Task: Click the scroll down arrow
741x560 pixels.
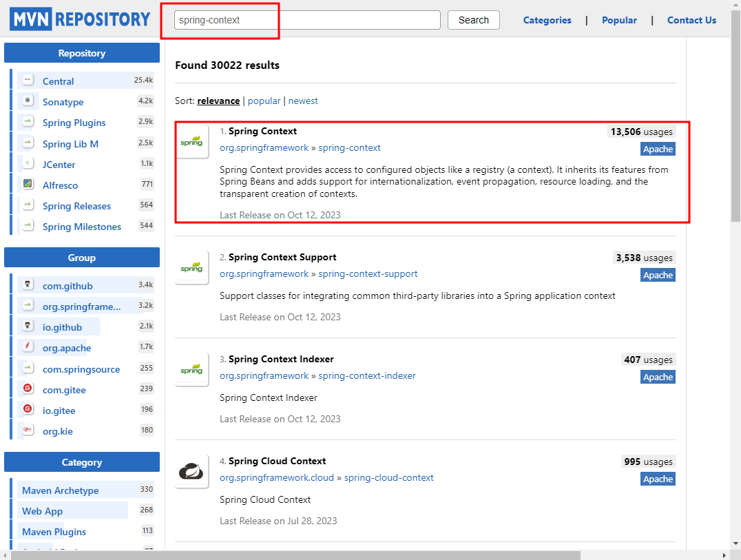Action: coord(735,544)
